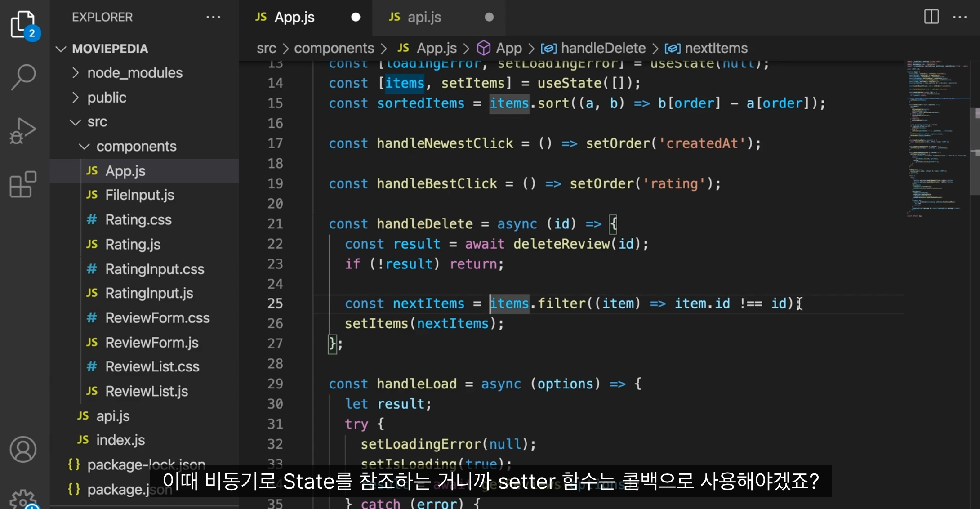Click the 'rating' string literal

coord(674,183)
